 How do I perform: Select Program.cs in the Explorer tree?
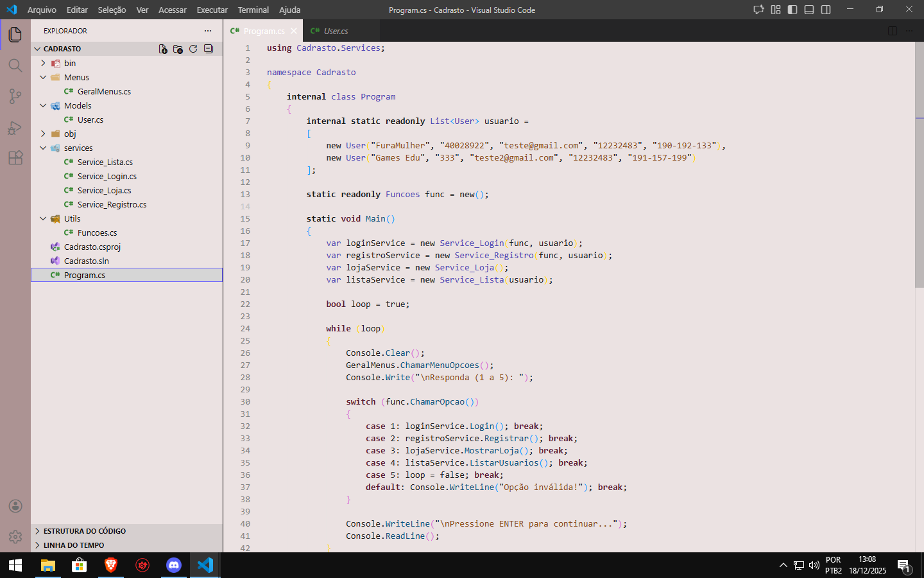tap(126, 275)
